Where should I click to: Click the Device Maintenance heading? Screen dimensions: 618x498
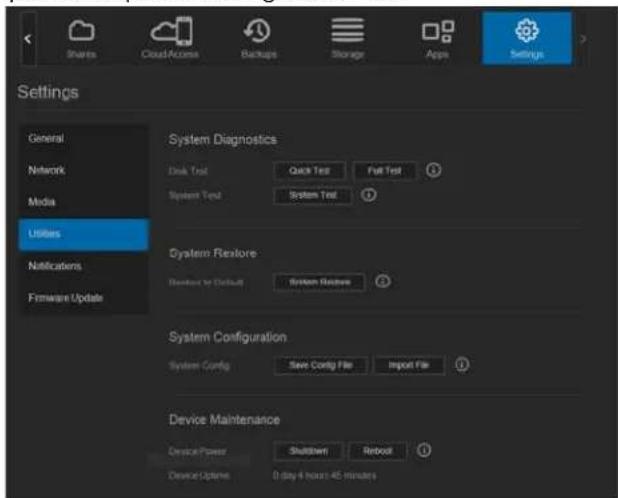pos(225,420)
